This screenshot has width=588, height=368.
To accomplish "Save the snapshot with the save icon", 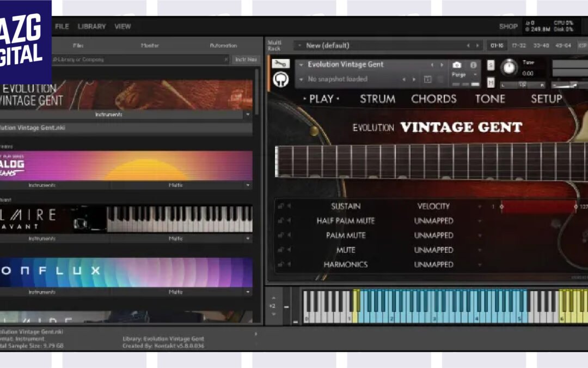I will pyautogui.click(x=427, y=79).
